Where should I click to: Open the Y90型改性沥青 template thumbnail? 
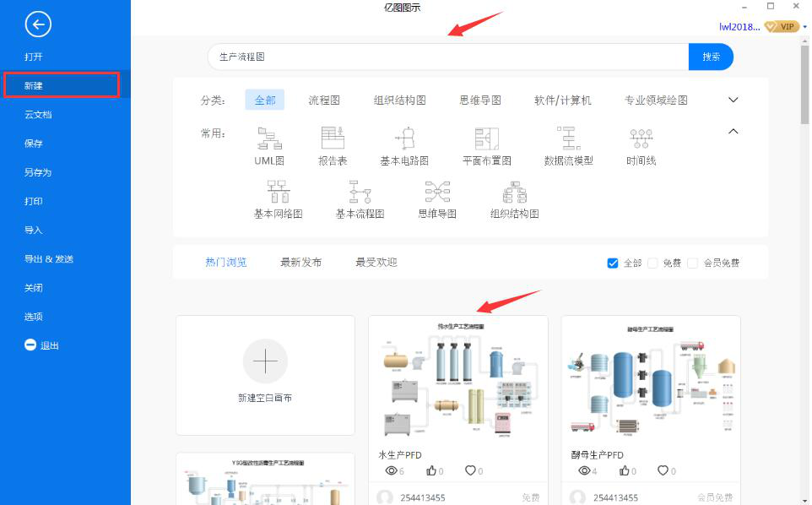[265, 479]
